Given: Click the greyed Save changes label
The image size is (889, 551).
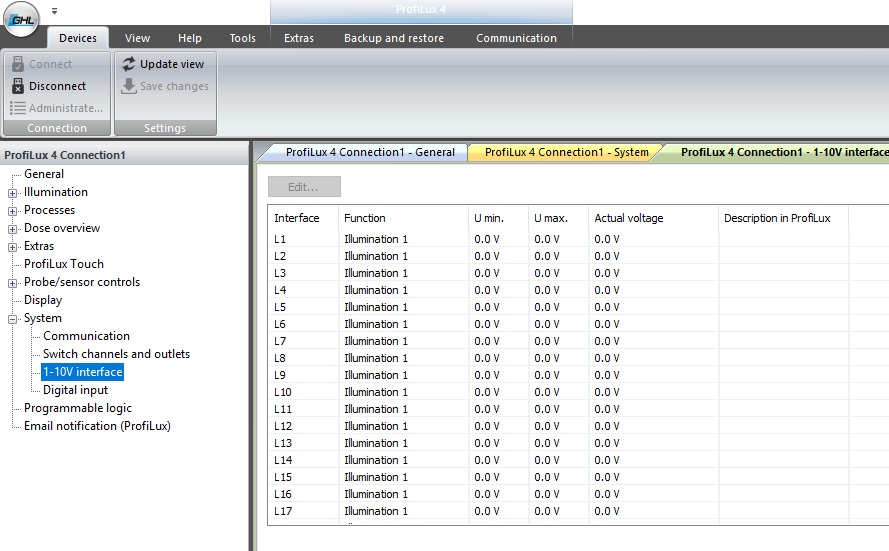Looking at the screenshot, I should click(174, 86).
